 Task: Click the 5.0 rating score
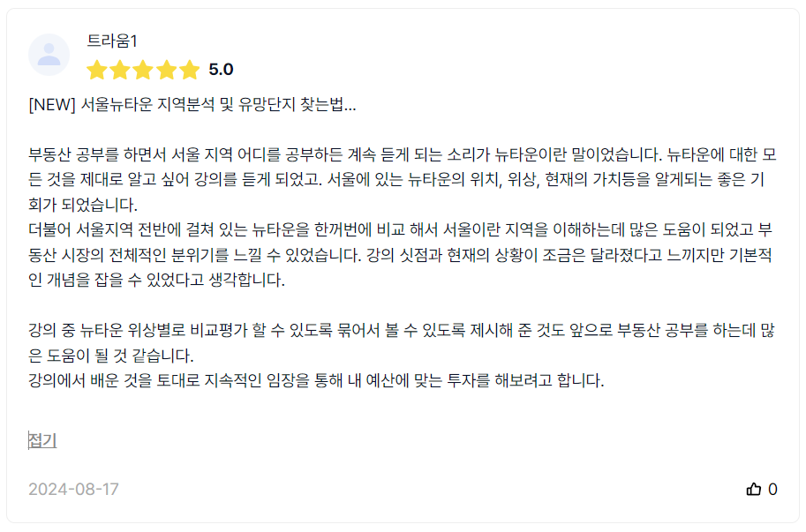[221, 70]
